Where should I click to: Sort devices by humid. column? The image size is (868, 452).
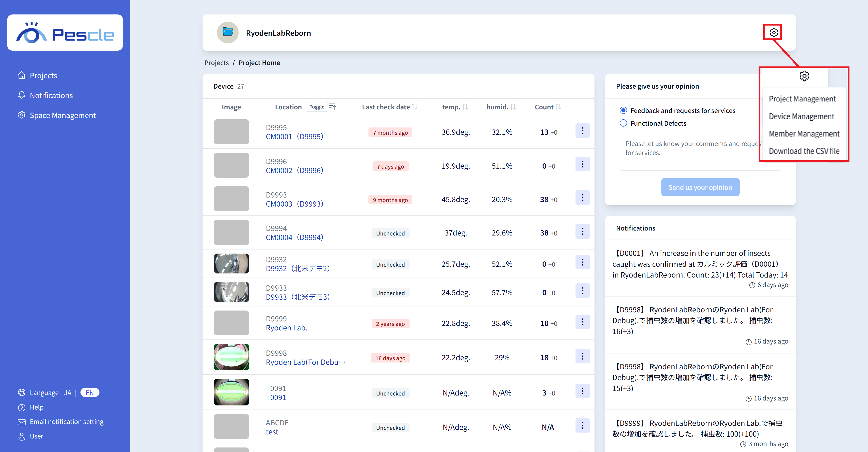513,107
